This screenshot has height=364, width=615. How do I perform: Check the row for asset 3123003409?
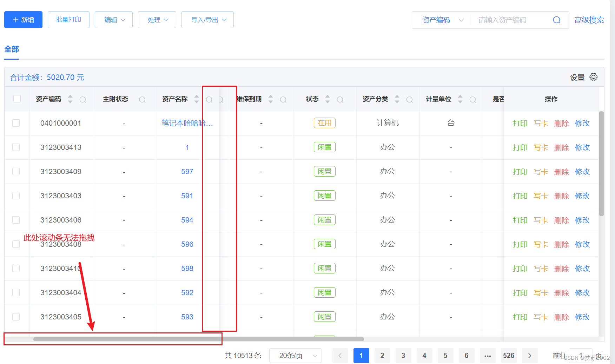pyautogui.click(x=16, y=171)
